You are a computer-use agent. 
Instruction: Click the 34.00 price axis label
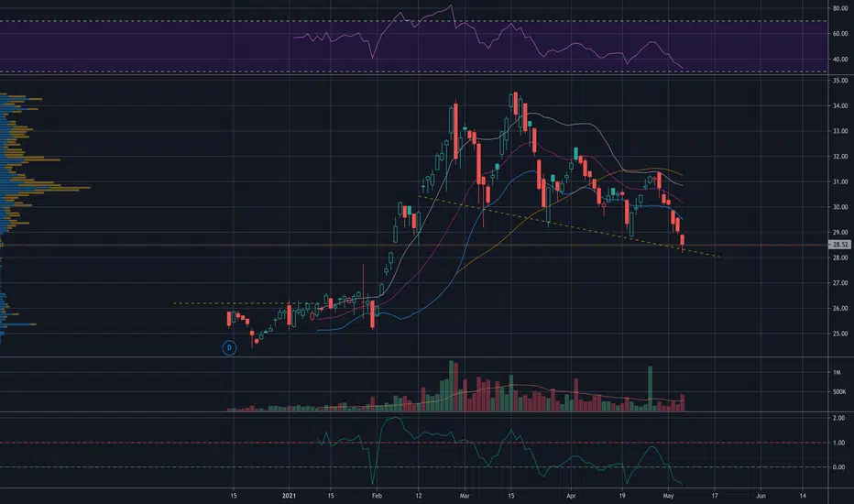click(840, 105)
